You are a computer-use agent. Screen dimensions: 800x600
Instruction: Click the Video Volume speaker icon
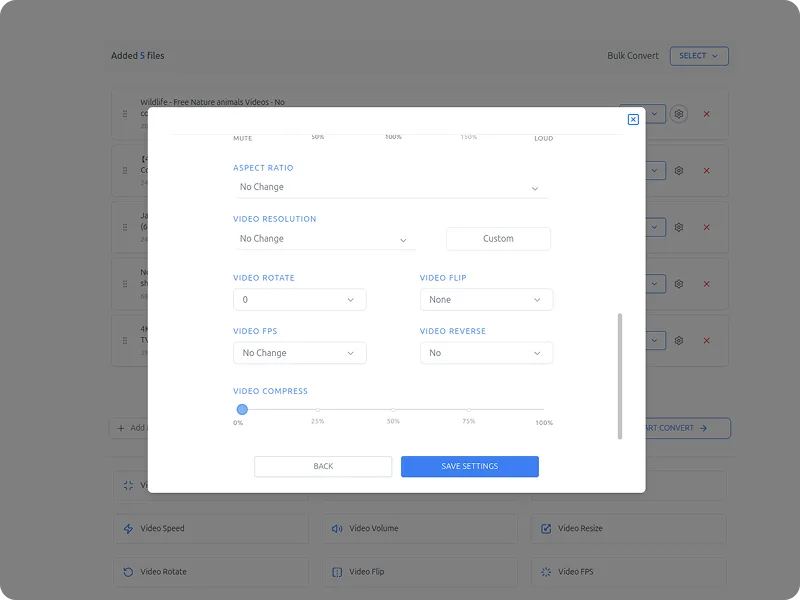point(337,528)
